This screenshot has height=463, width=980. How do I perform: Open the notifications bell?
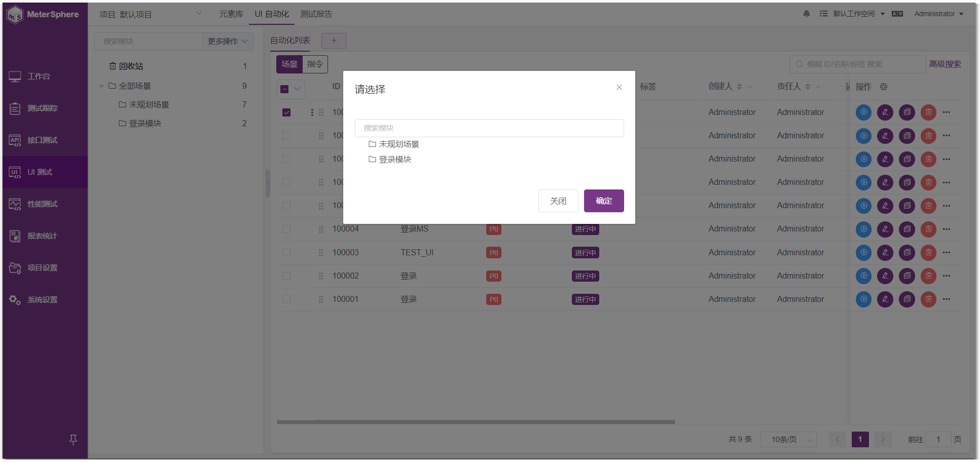[x=807, y=14]
